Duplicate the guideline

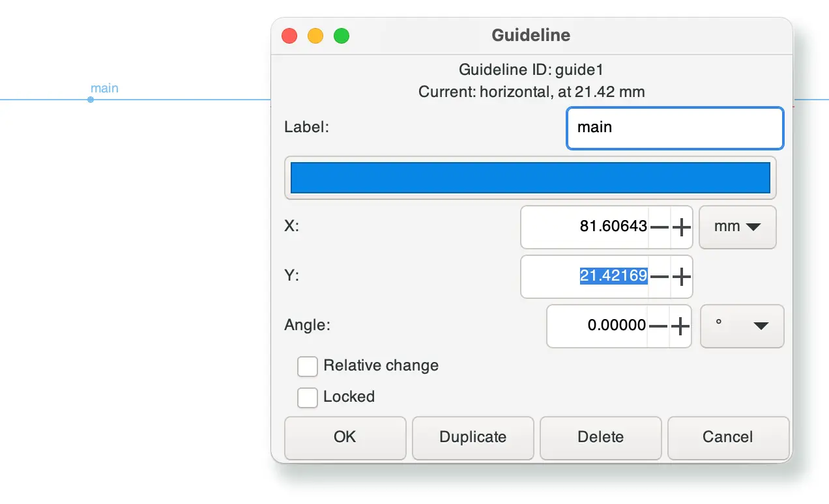[x=473, y=438]
